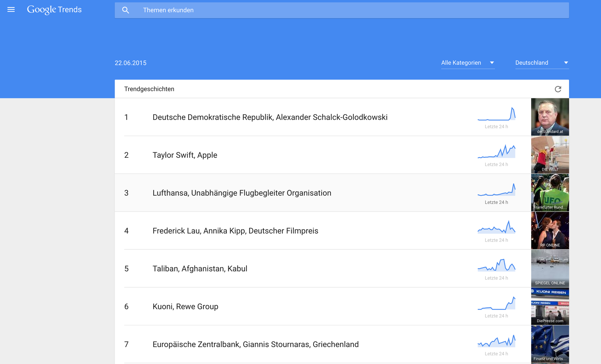This screenshot has height=364, width=601.
Task: Click the DIE WELT thumbnail image
Action: (550, 155)
